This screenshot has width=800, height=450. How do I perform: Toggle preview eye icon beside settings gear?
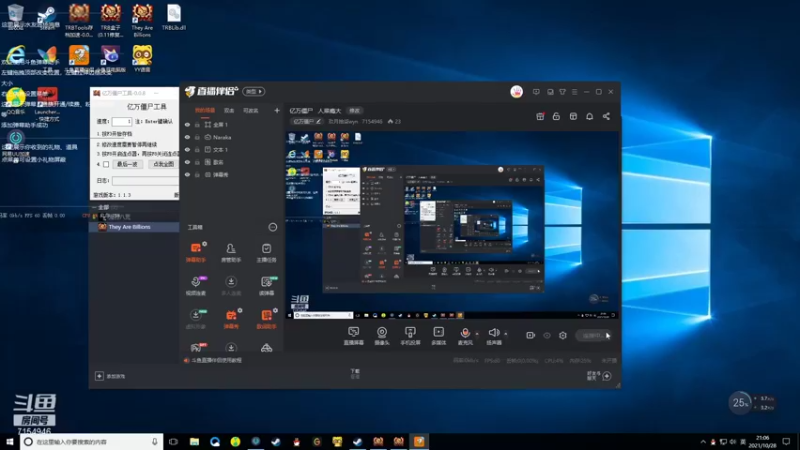click(547, 335)
